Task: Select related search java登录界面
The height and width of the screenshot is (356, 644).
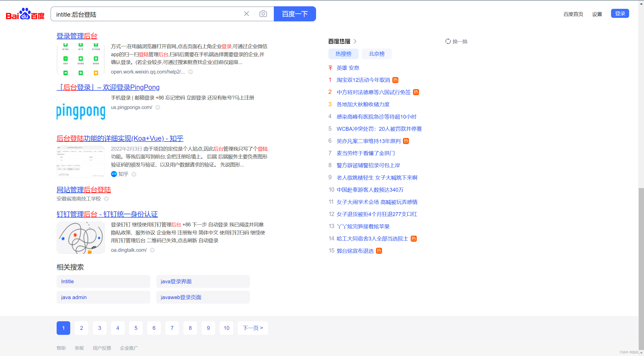Action: [203, 281]
